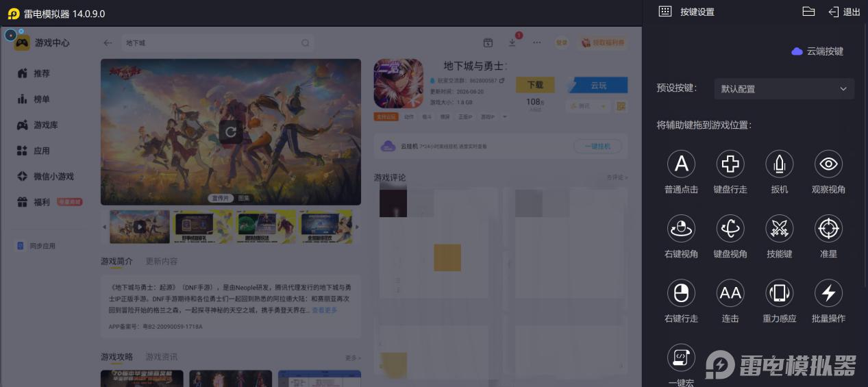Open the three-dots more menu
This screenshot has width=868, height=387.
point(537,42)
